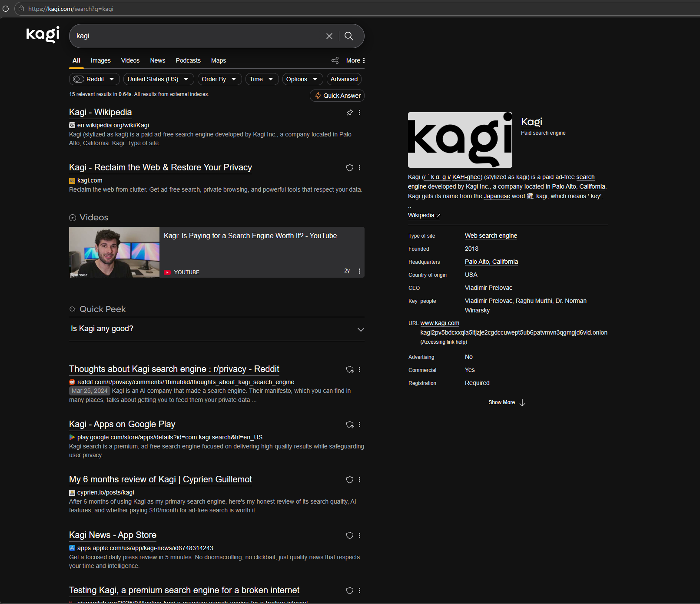Play the YouTube video thumbnail
The height and width of the screenshot is (604, 700).
[114, 252]
